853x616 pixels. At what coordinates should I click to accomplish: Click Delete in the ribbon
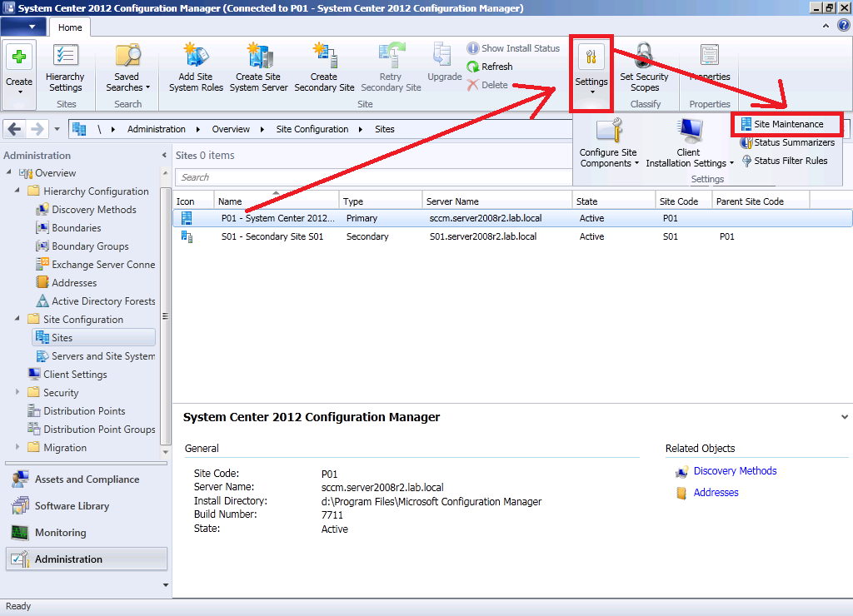pos(487,85)
